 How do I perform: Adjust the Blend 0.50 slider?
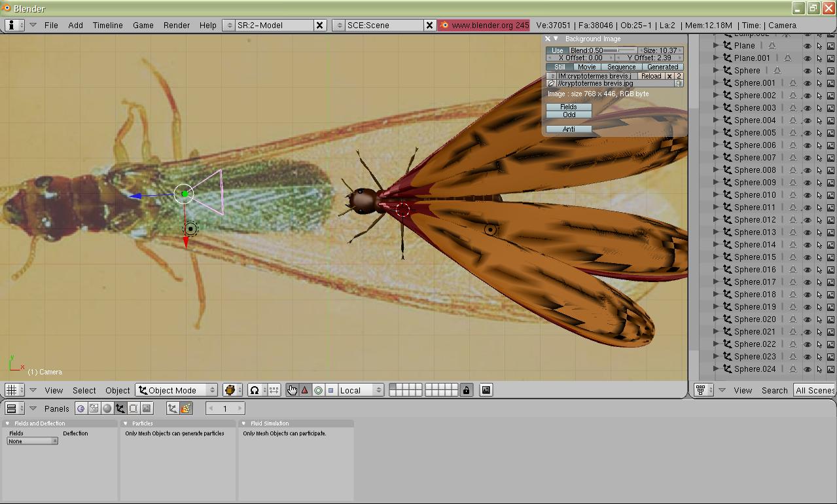point(603,50)
